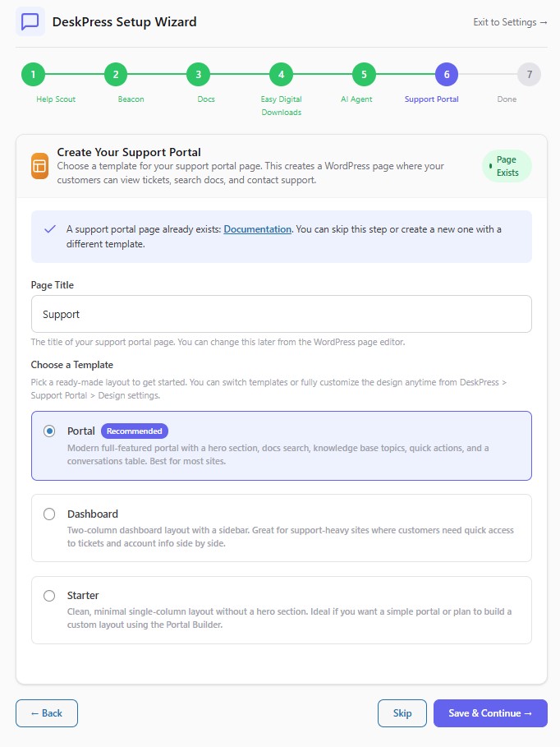Image resolution: width=560 pixels, height=747 pixels.
Task: Select the Portal template radio button
Action: point(49,431)
